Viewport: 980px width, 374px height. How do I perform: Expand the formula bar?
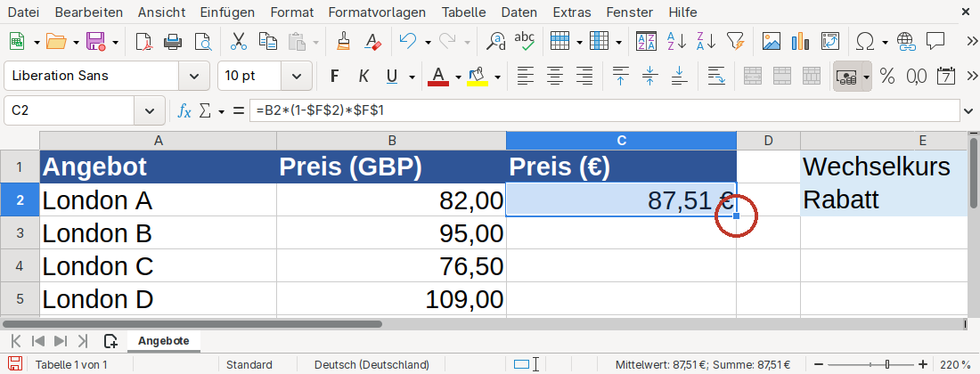click(x=968, y=110)
